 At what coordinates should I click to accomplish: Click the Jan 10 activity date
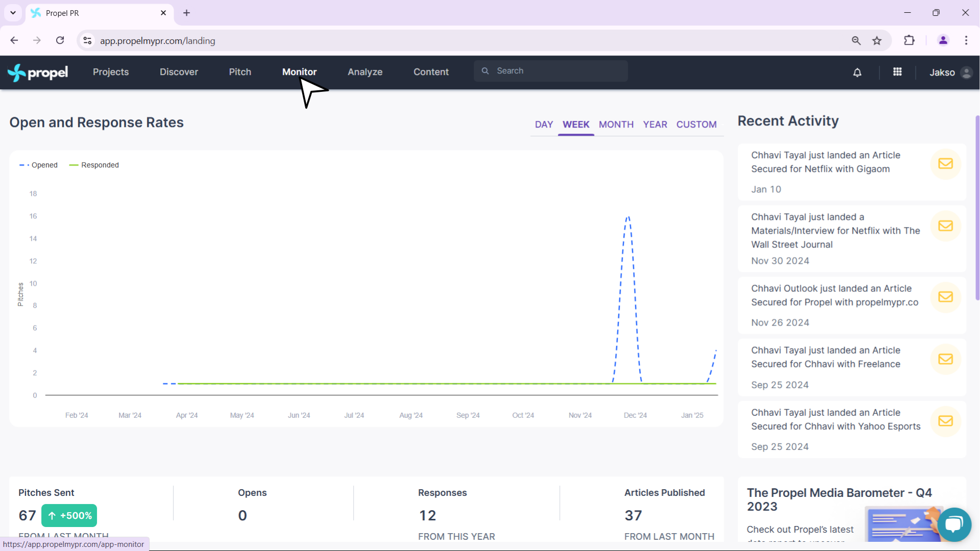(x=766, y=189)
